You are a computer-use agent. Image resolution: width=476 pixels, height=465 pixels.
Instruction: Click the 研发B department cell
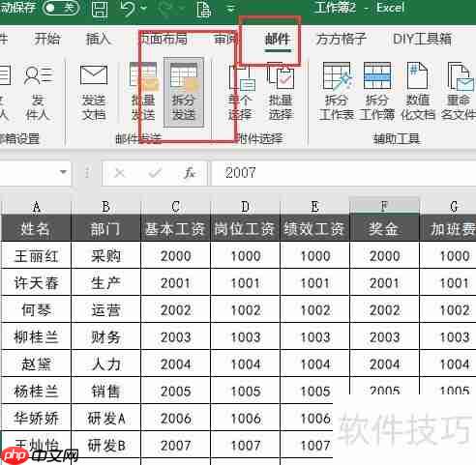105,445
